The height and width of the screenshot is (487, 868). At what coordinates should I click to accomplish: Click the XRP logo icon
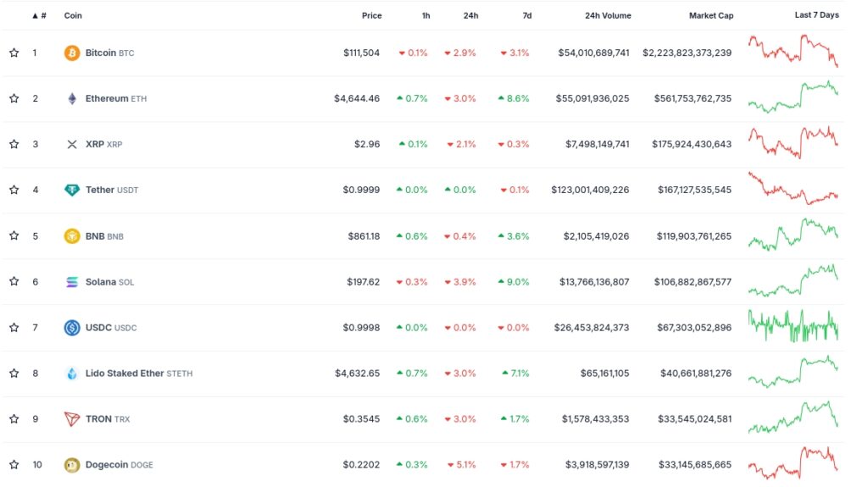72,145
